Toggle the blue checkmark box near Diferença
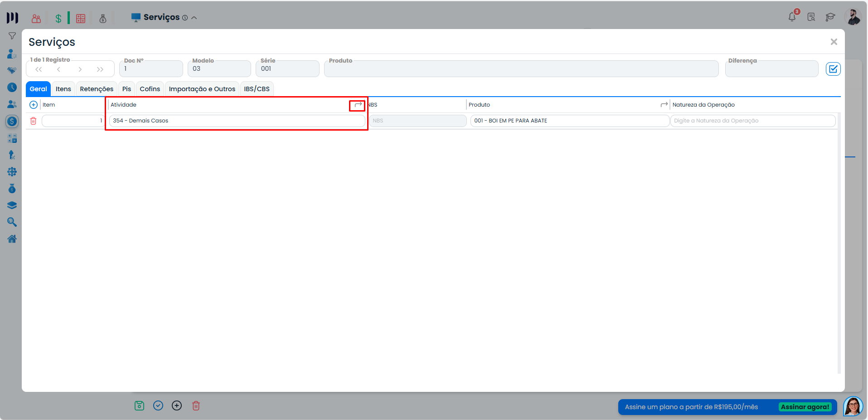The image size is (868, 420). click(833, 69)
